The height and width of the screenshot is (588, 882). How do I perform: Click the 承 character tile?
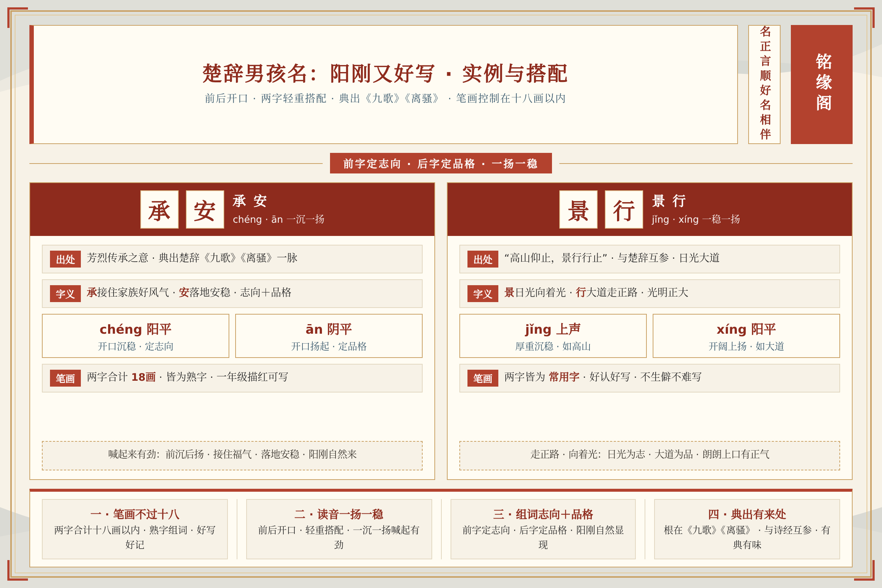159,209
